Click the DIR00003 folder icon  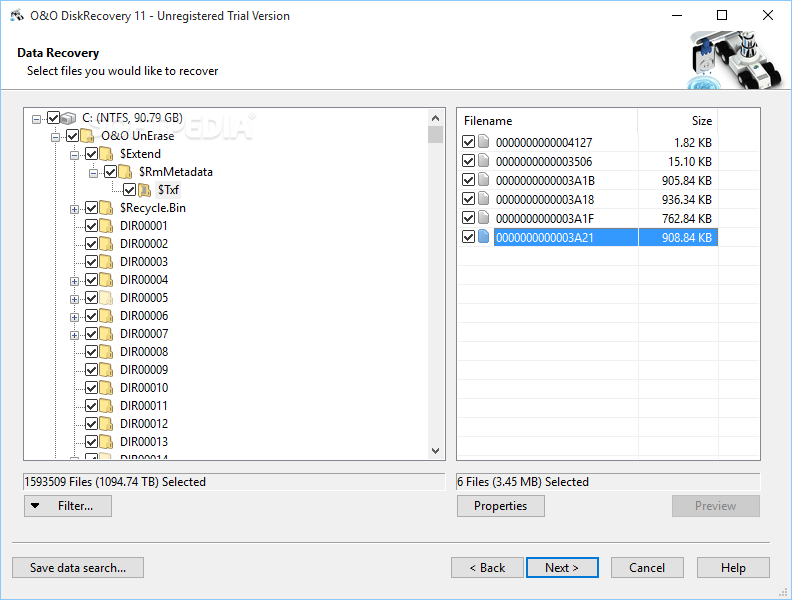click(107, 262)
